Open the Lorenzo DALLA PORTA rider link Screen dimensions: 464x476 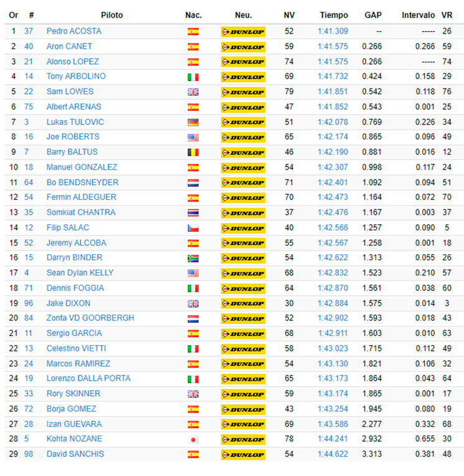point(88,378)
